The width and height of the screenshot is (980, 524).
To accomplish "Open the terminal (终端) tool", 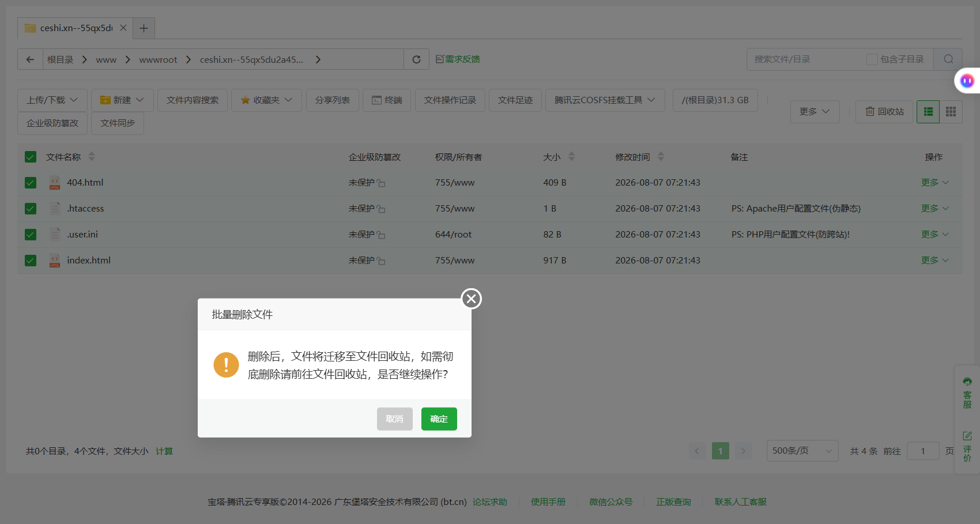I will tap(387, 100).
